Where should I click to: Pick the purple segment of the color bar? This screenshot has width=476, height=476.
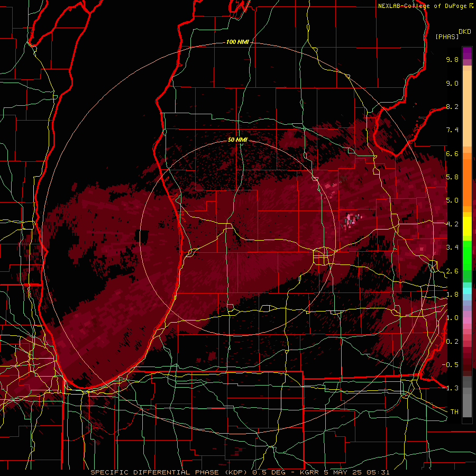tap(467, 53)
